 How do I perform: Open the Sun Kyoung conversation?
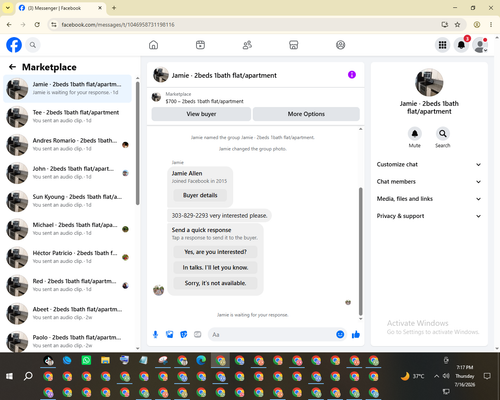[68, 201]
